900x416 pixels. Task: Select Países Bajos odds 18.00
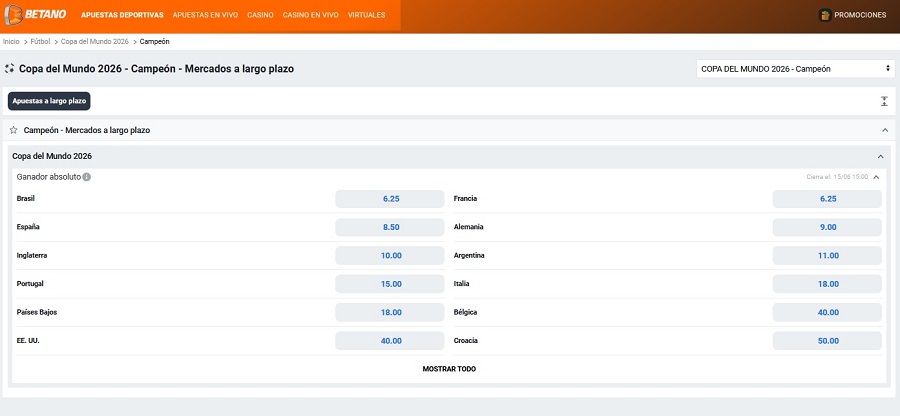[x=390, y=312]
